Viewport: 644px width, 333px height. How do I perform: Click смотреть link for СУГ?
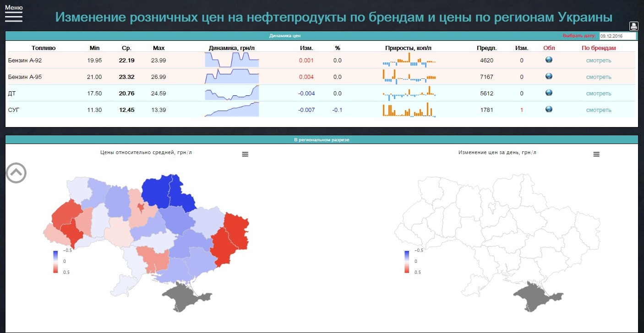pyautogui.click(x=599, y=110)
